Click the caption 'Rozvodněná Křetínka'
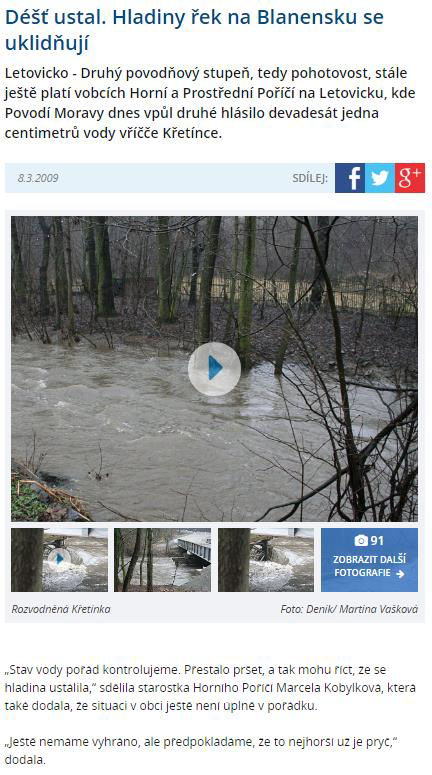This screenshot has height=775, width=432. pyautogui.click(x=61, y=609)
